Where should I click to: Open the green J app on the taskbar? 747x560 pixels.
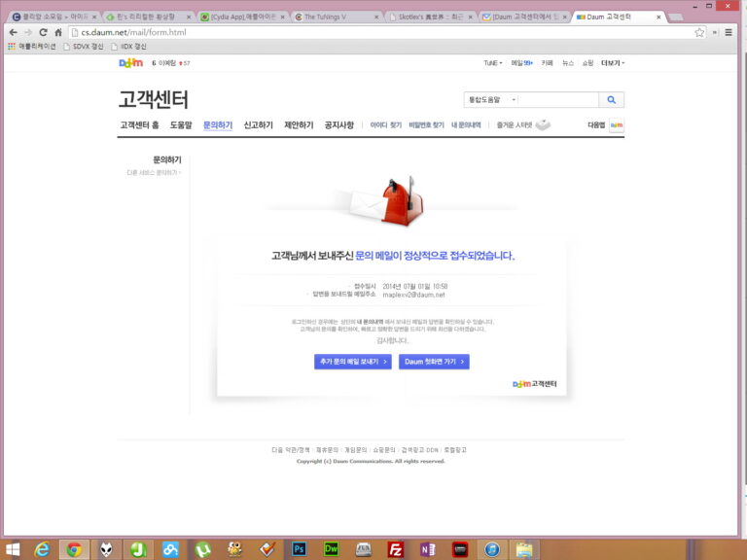pyautogui.click(x=138, y=550)
